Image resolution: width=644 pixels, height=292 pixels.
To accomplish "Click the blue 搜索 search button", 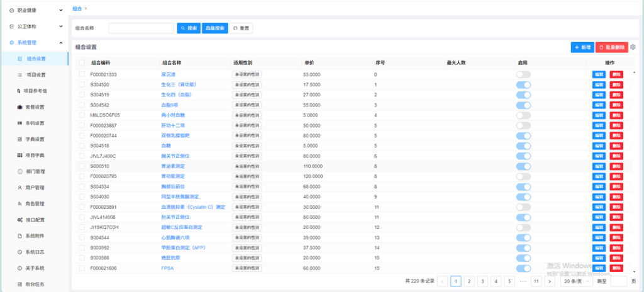I will 189,28.
